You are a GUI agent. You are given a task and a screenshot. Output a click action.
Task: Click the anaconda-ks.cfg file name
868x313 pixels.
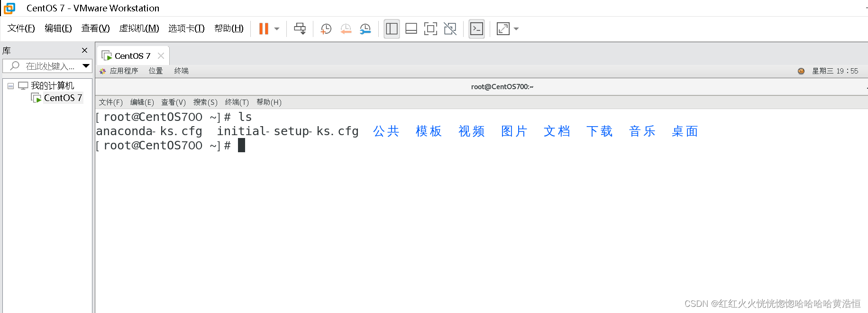point(149,131)
